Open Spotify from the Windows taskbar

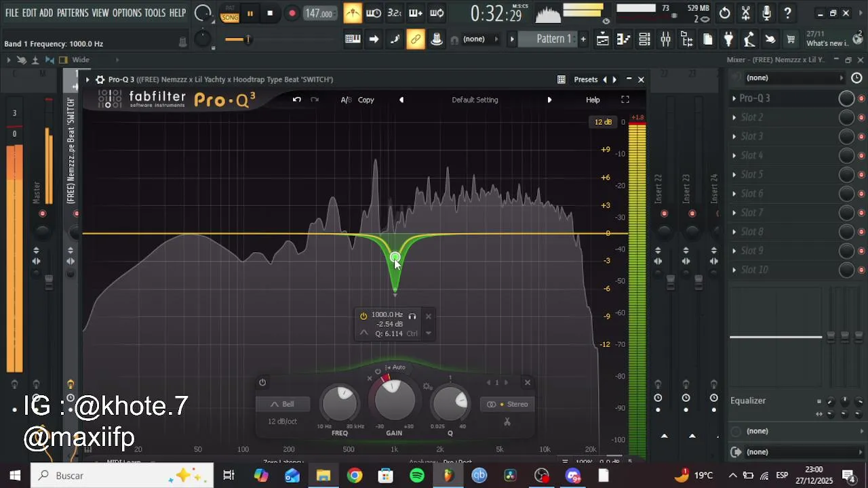coord(417,475)
